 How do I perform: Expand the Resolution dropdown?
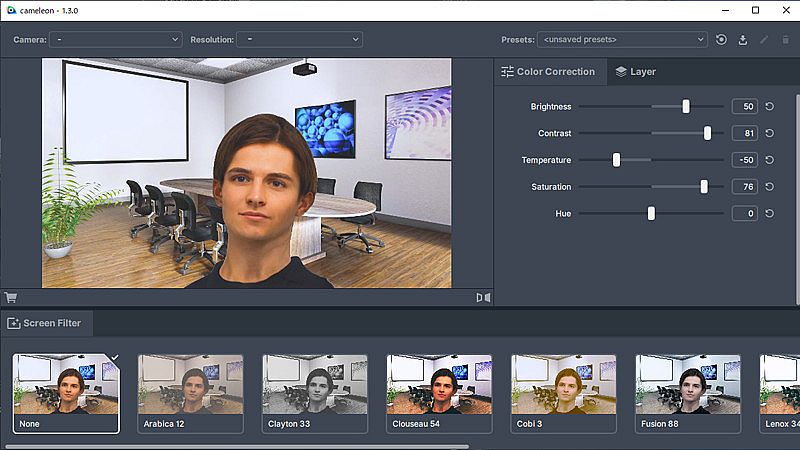coord(299,40)
